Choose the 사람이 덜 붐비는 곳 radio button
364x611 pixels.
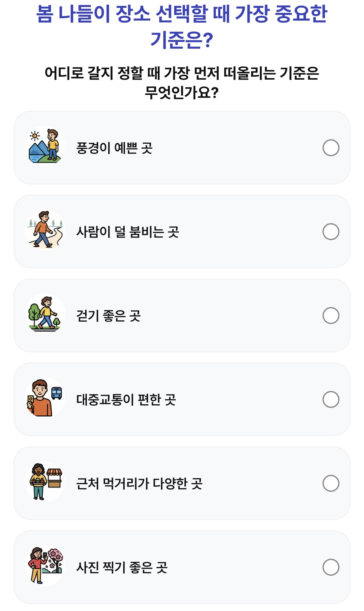(331, 232)
